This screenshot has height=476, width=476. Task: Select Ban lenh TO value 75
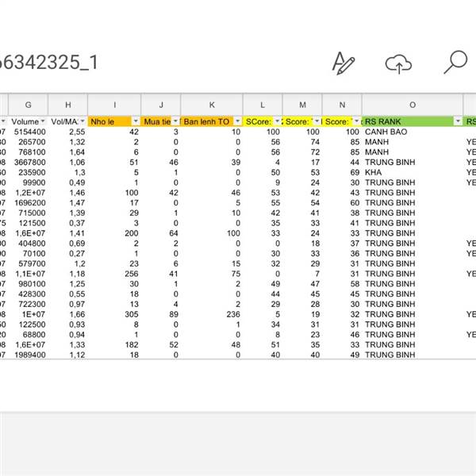click(212, 274)
